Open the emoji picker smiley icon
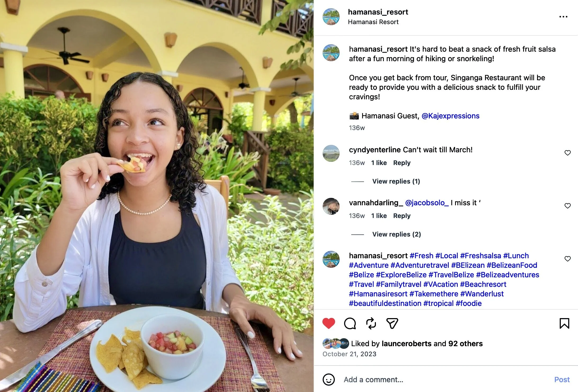 coord(329,380)
